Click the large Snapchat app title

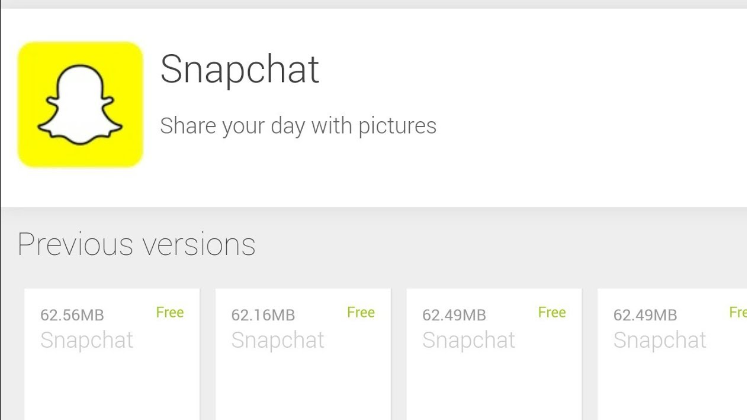pyautogui.click(x=240, y=69)
